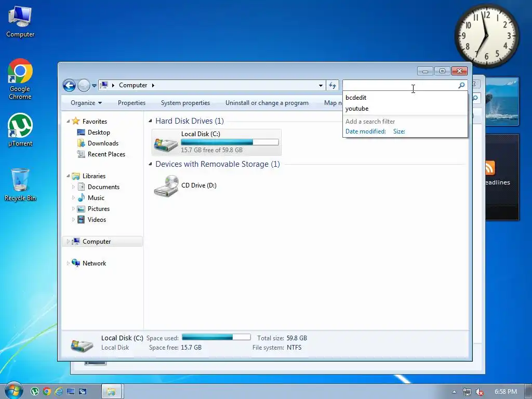The image size is (532, 399).
Task: Add the Size search filter
Action: coord(399,131)
